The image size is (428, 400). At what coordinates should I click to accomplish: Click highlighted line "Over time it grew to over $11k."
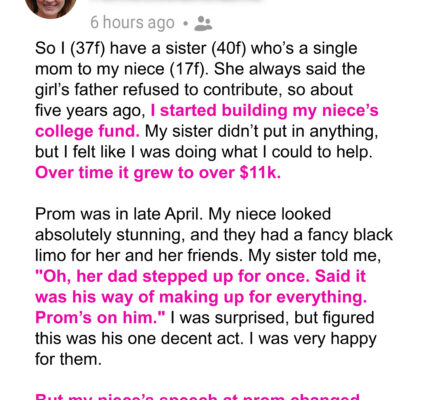point(158,173)
